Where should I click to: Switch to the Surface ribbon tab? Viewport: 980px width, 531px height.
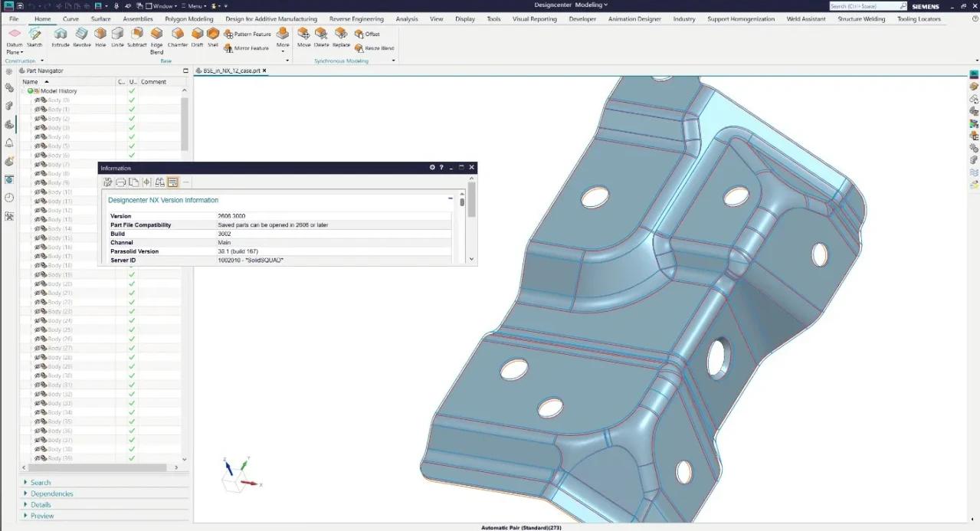100,18
